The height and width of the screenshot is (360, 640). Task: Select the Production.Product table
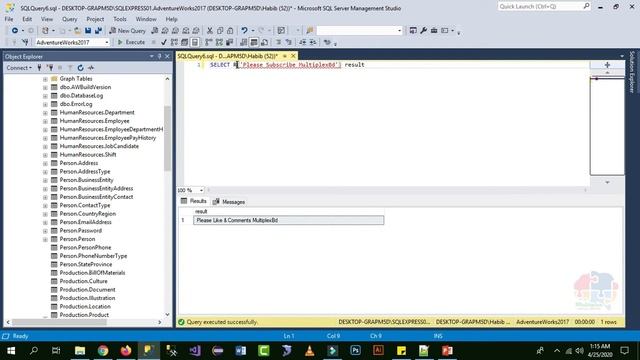(x=84, y=315)
